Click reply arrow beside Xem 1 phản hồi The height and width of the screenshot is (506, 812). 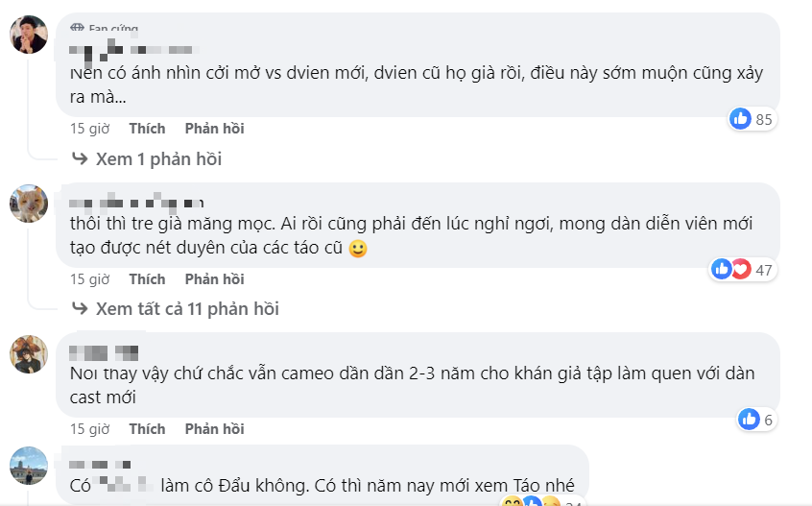(x=81, y=159)
